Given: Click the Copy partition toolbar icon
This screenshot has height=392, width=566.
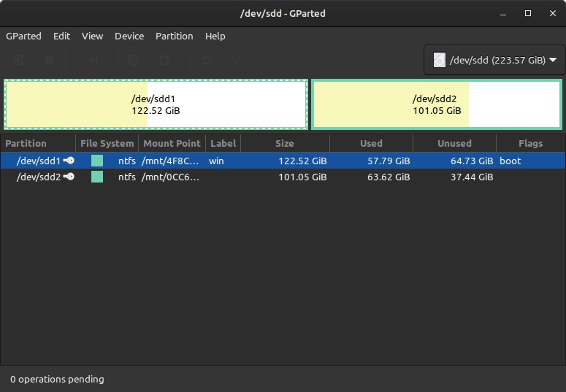Looking at the screenshot, I should tap(133, 60).
